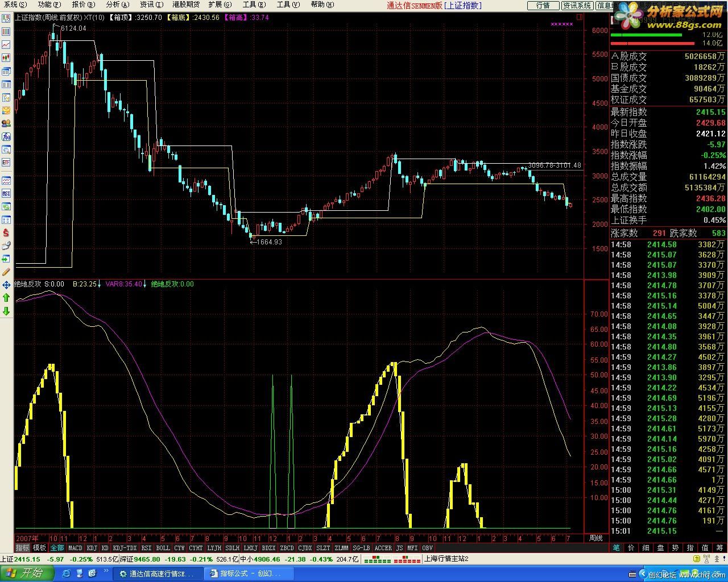
Task: Open the 系统 menu
Action: click(15, 5)
